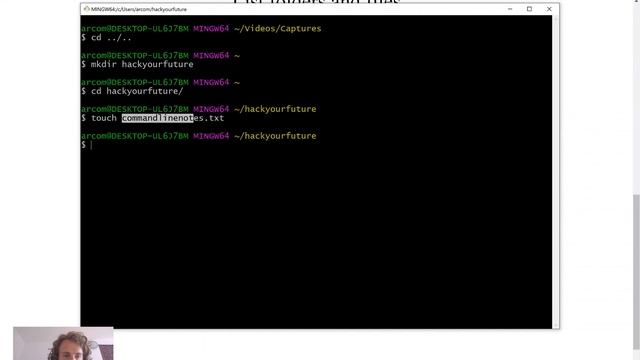Click the webcam video thumbnail
Image resolution: width=640 pixels, height=360 pixels.
pyautogui.click(x=63, y=343)
